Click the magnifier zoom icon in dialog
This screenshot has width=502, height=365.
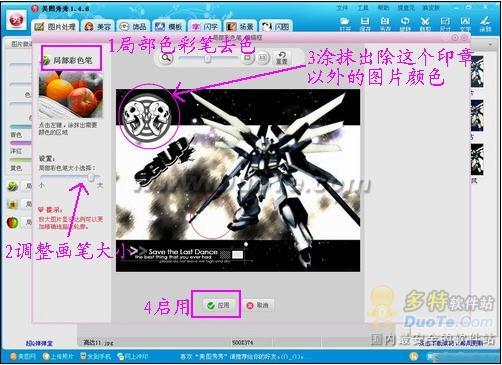tap(166, 58)
